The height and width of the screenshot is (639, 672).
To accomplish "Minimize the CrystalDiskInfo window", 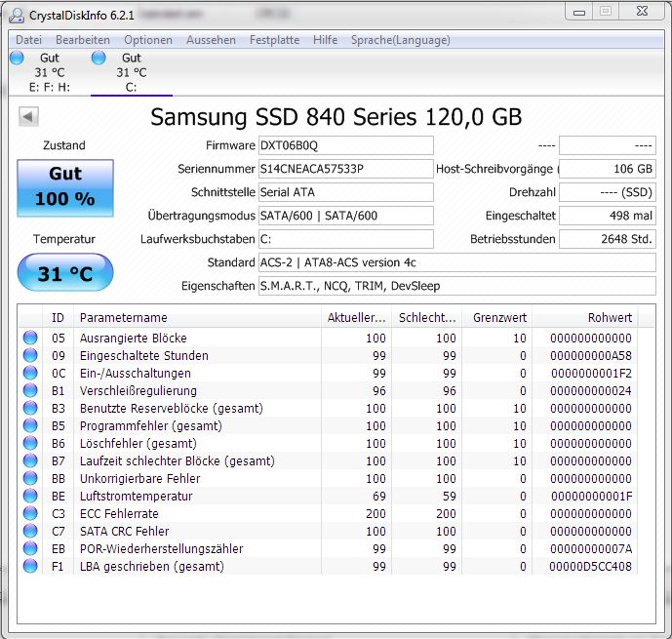I will coord(579,12).
